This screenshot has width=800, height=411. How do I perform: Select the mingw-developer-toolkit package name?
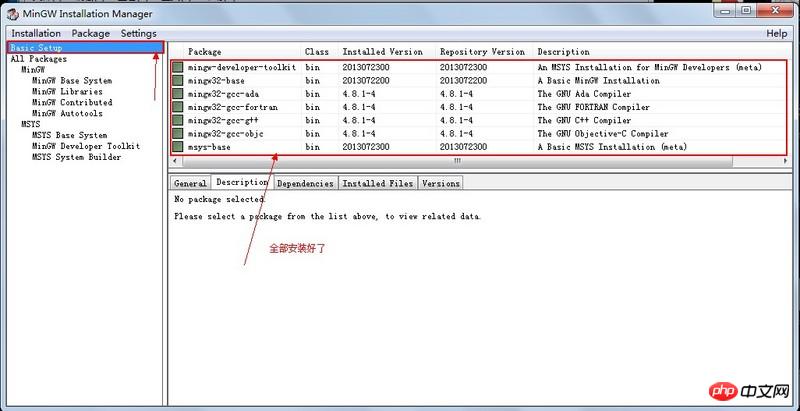coord(242,67)
